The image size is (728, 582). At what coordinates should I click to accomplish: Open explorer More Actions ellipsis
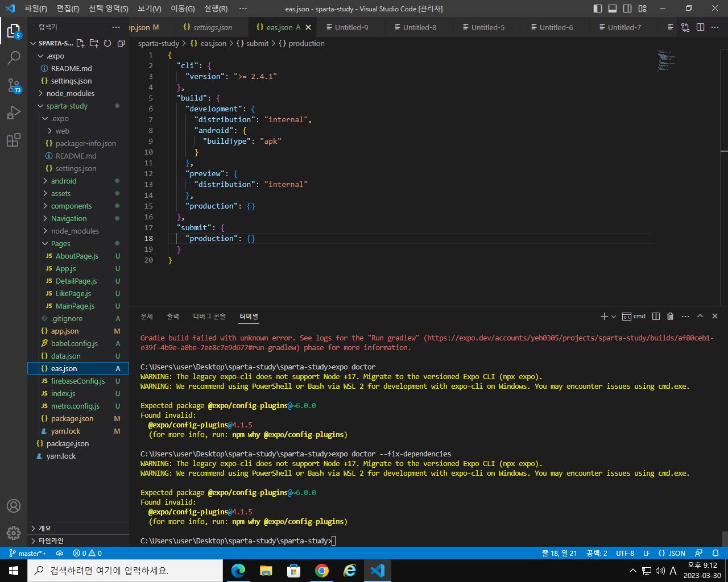(x=116, y=27)
